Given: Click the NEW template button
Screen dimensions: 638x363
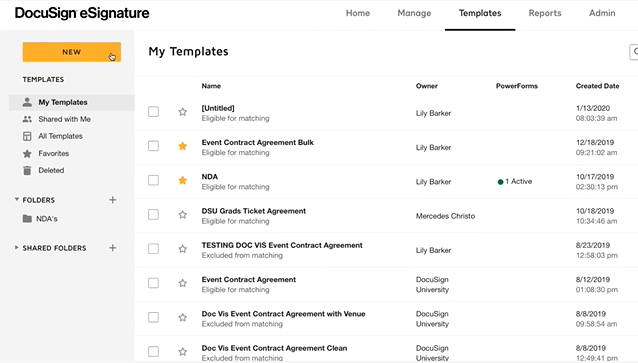Looking at the screenshot, I should point(72,52).
